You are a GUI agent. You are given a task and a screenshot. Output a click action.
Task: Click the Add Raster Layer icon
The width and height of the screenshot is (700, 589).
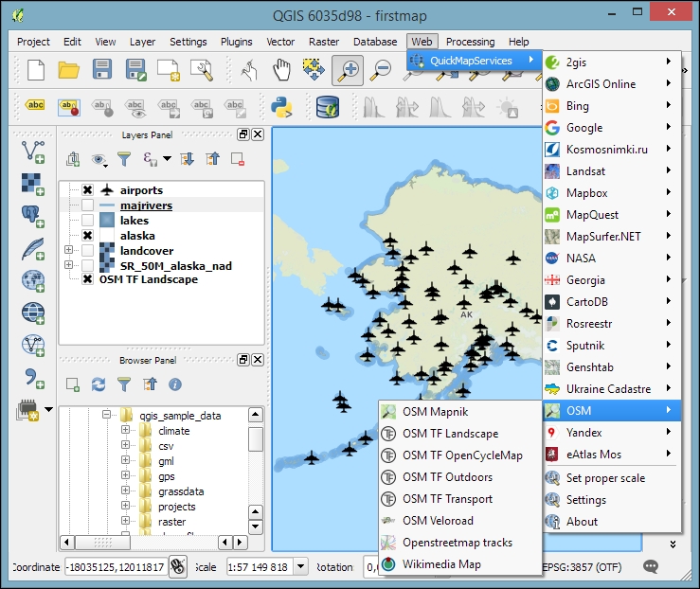pos(33,183)
